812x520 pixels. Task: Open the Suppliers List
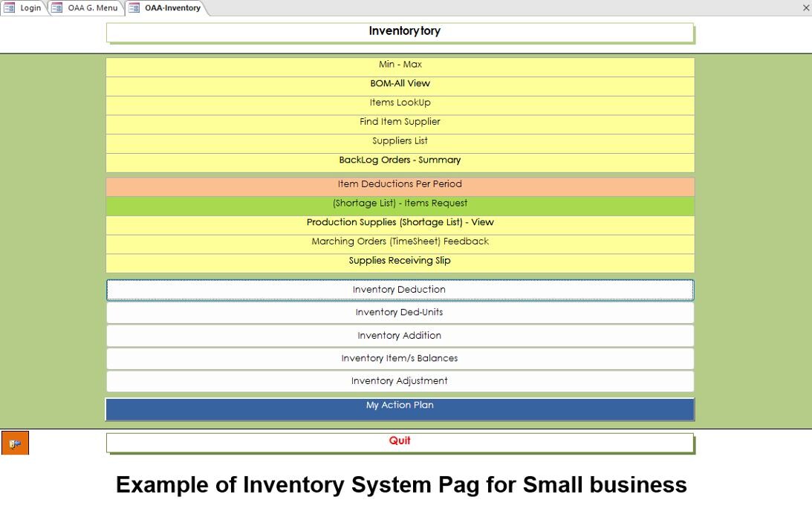[x=400, y=141]
